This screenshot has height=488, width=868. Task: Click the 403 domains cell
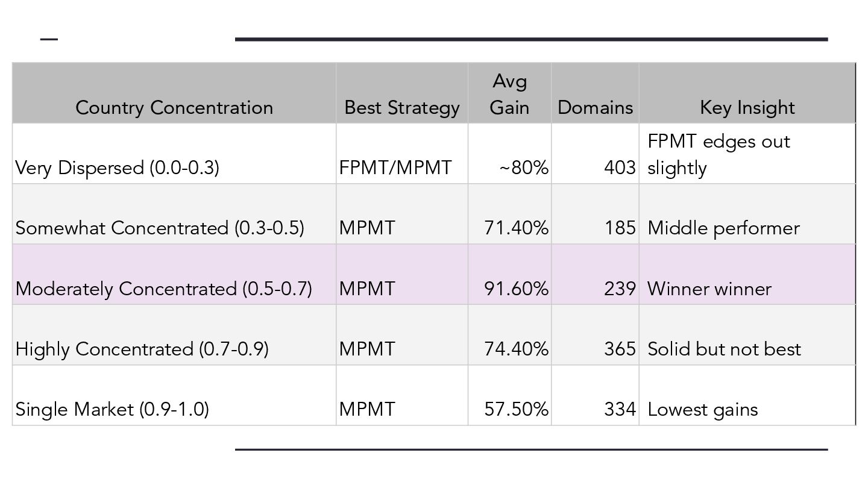click(x=595, y=154)
